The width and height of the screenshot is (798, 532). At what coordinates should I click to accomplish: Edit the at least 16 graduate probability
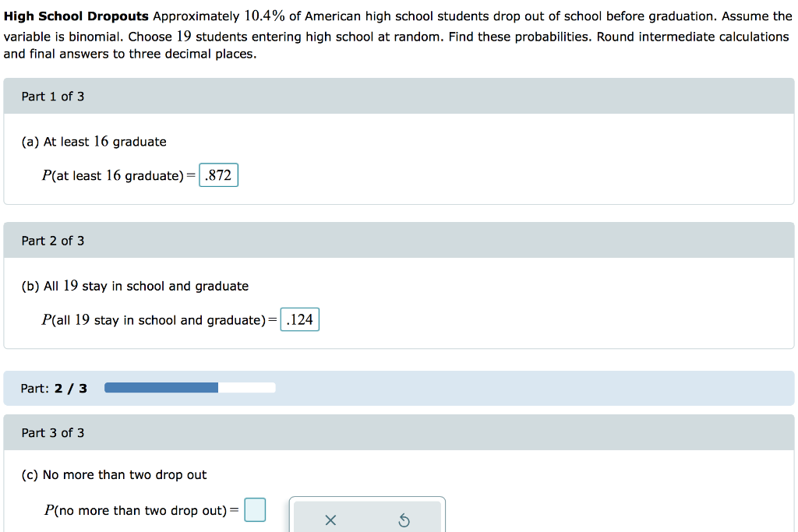218,174
